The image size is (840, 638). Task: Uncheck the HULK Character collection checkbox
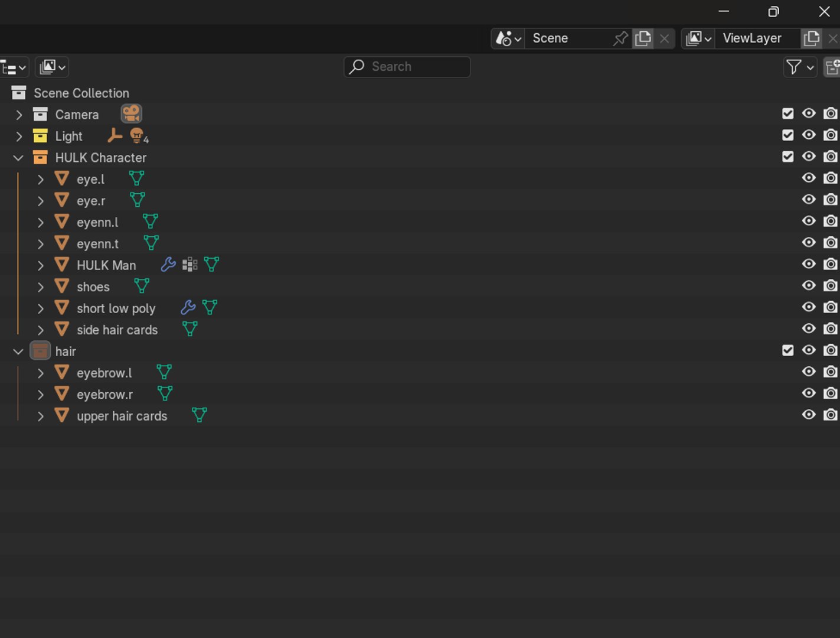[788, 157]
